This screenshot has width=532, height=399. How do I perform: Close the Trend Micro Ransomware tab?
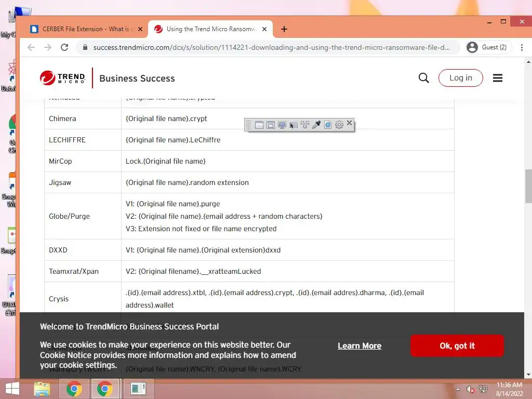click(264, 29)
